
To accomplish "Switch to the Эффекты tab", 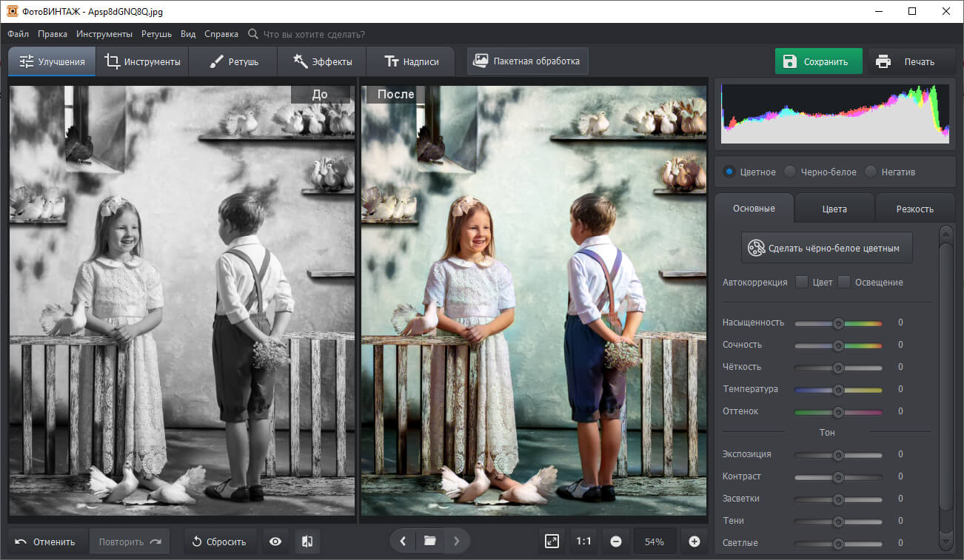I will [x=322, y=62].
